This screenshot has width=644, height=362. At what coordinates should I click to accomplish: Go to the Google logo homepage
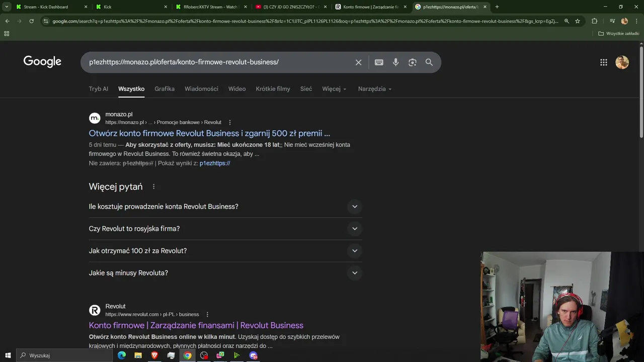[x=42, y=62]
